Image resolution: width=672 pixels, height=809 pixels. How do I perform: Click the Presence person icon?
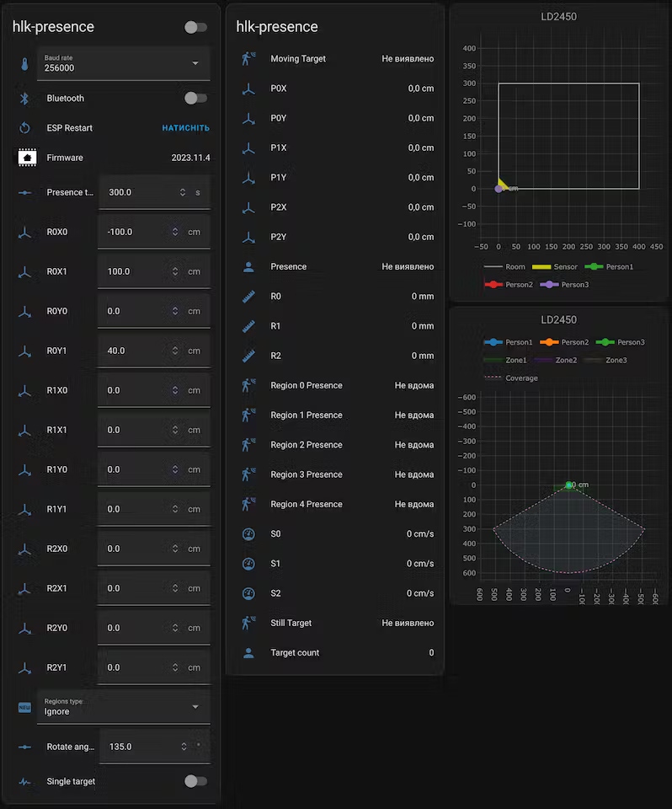tap(248, 266)
